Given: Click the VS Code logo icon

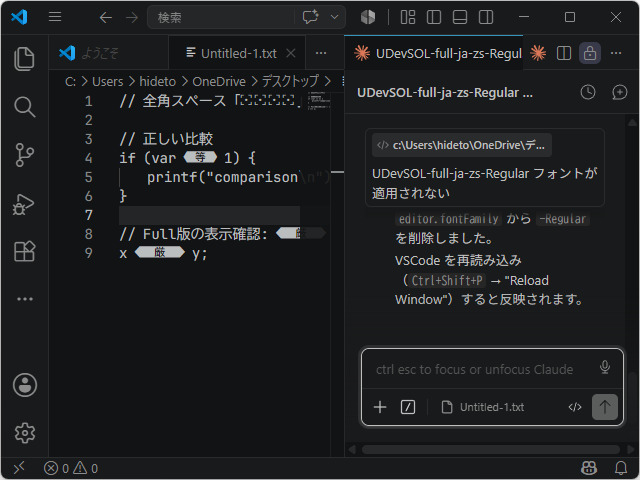Looking at the screenshot, I should point(19,17).
